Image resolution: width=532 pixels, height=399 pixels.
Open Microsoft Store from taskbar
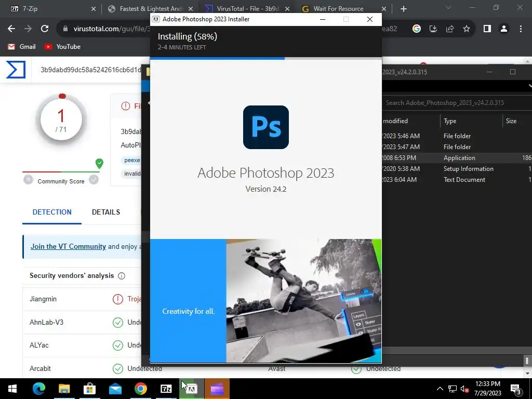(x=89, y=389)
